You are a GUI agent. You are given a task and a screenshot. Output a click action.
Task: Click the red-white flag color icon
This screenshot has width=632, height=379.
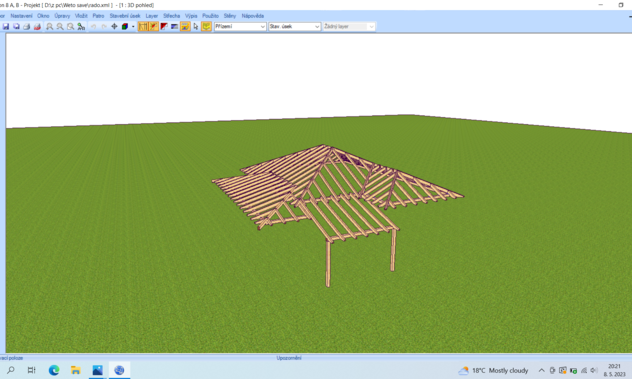coord(164,27)
